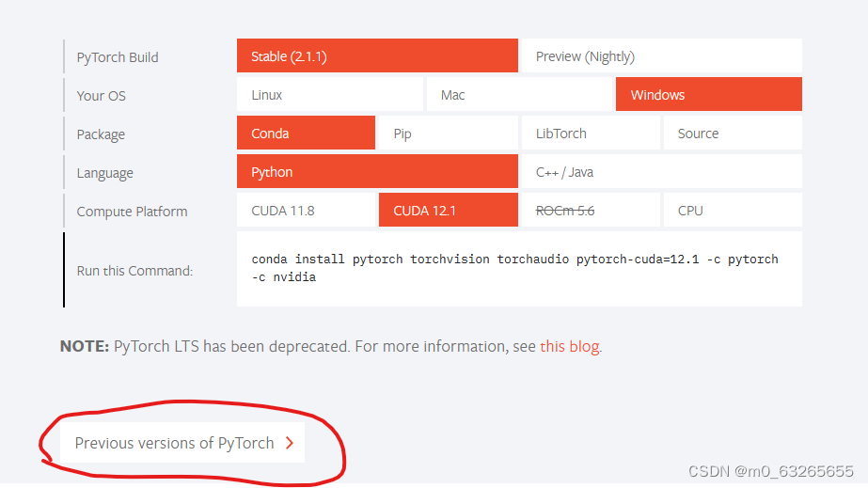Choose Mac as your OS

point(519,95)
